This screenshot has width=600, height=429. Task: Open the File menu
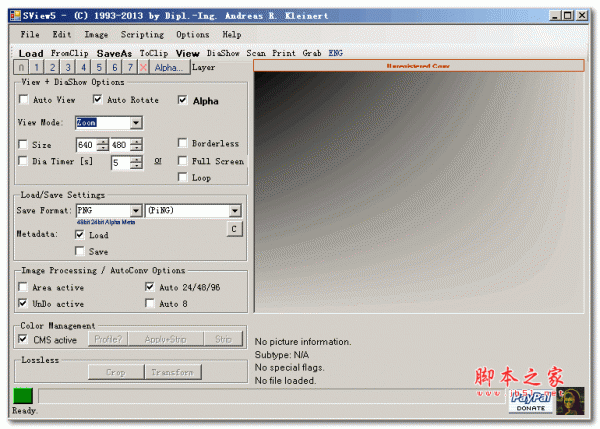point(29,35)
